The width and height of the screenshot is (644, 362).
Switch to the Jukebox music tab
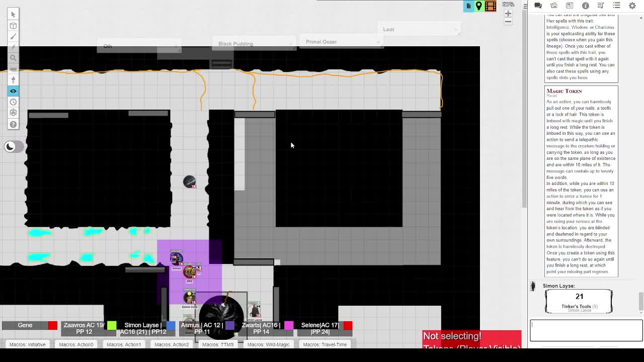coord(601,6)
